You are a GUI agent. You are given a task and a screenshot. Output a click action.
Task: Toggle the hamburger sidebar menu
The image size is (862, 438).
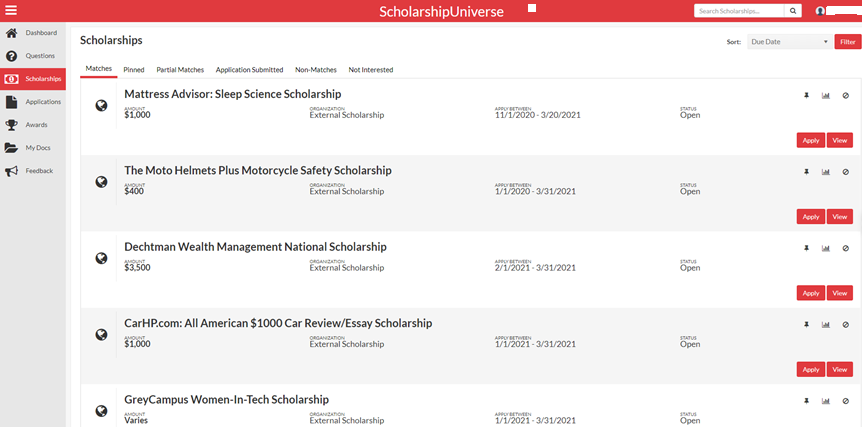(x=12, y=11)
